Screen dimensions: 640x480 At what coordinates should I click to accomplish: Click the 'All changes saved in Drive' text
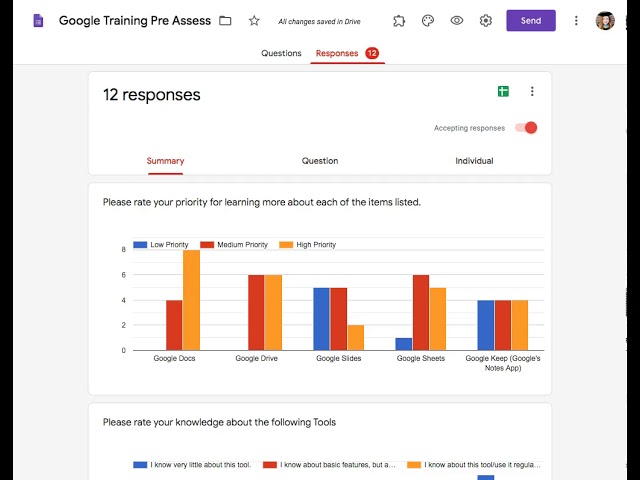(319, 22)
